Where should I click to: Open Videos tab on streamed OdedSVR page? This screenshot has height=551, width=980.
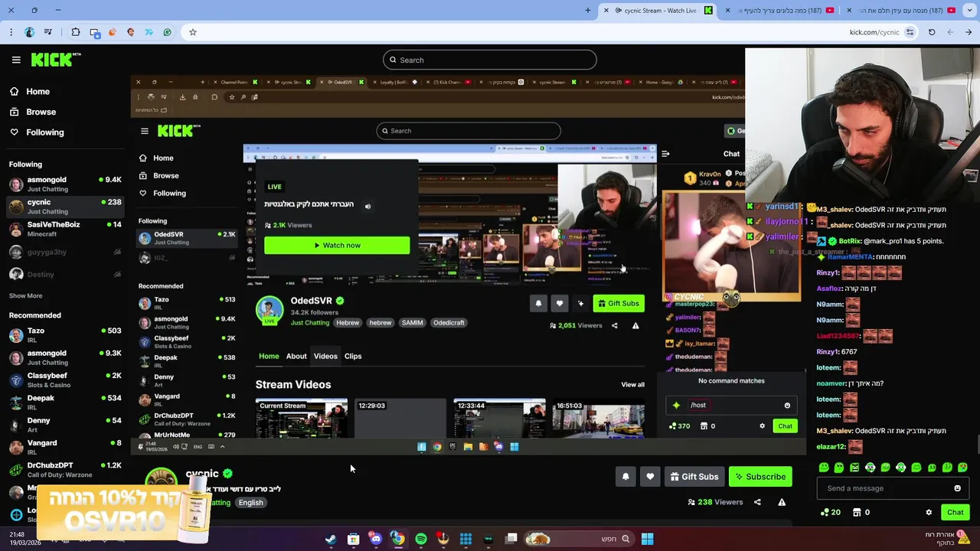click(x=325, y=356)
